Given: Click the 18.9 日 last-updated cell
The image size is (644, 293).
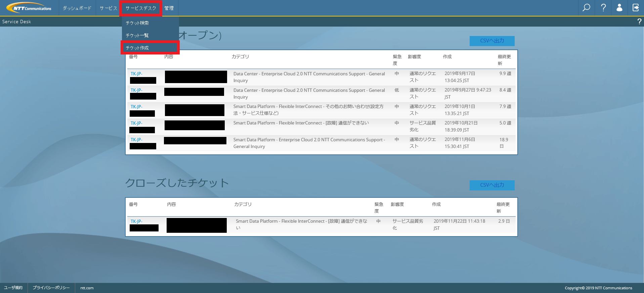Looking at the screenshot, I should [504, 143].
